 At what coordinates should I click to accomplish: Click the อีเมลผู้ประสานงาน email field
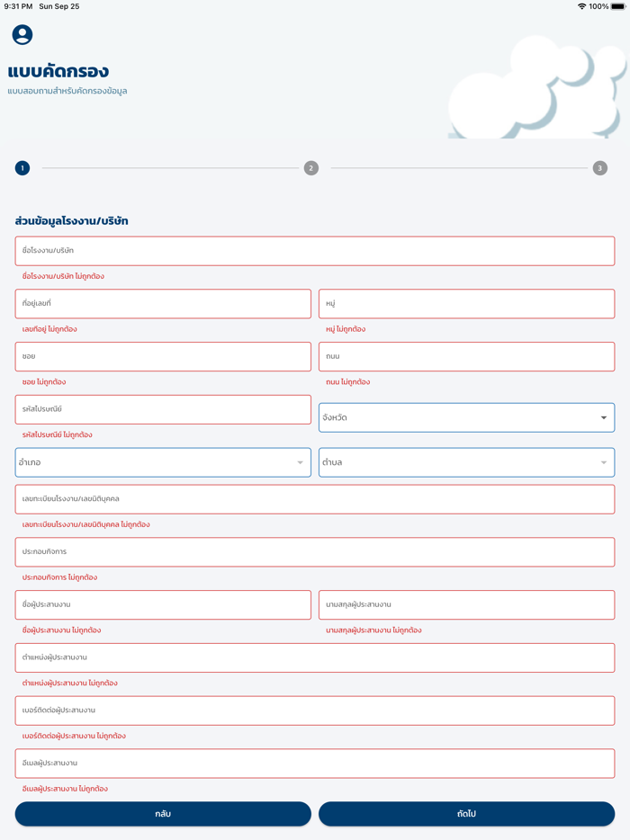click(315, 763)
